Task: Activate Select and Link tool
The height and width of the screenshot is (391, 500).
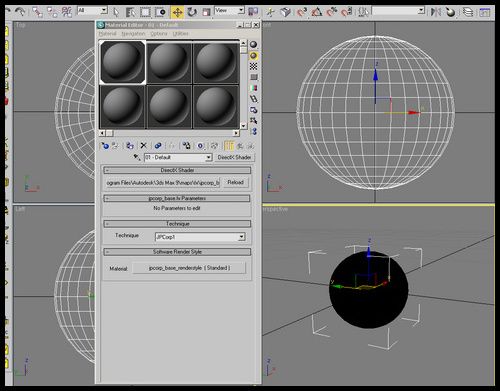Action: pos(37,12)
